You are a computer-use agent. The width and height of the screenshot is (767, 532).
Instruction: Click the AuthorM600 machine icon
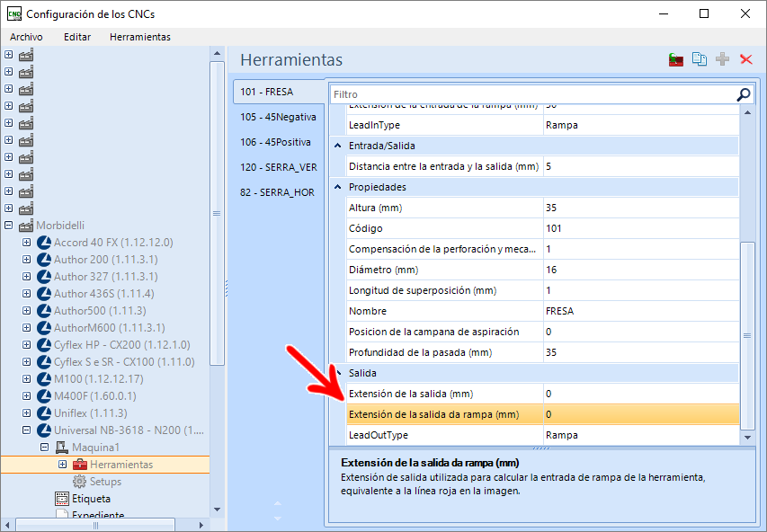[x=44, y=328]
